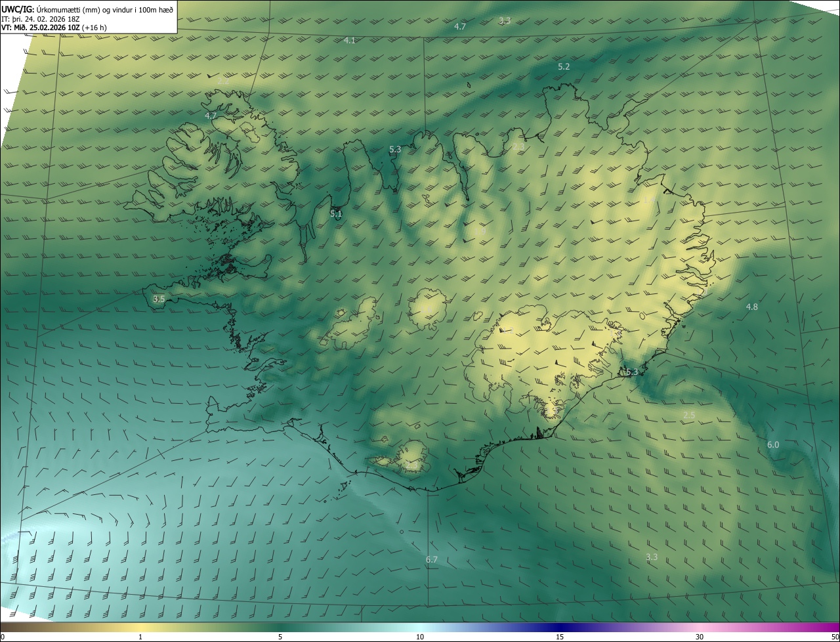This screenshot has width=840, height=642.
Task: Click the 4.7 value over the Westfjords
Action: 211,116
